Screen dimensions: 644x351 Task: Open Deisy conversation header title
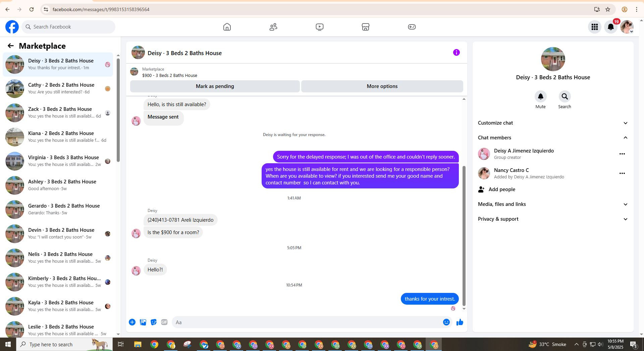tap(184, 53)
